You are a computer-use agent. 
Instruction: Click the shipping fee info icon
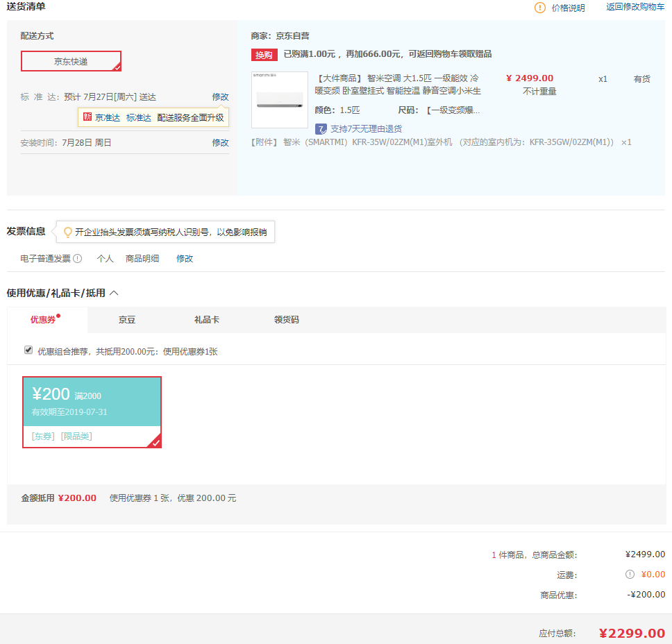pos(630,575)
